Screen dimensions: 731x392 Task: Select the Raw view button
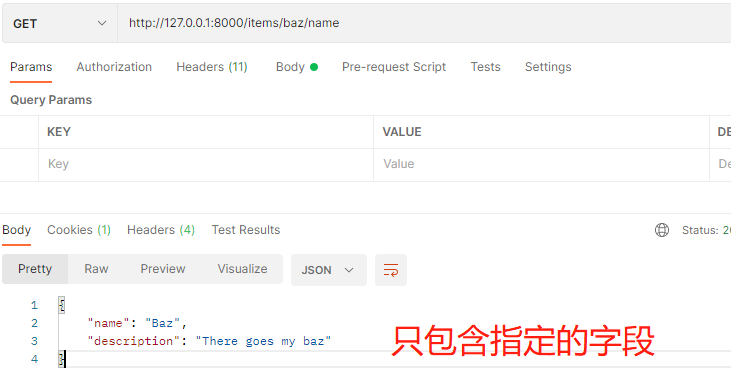point(97,269)
